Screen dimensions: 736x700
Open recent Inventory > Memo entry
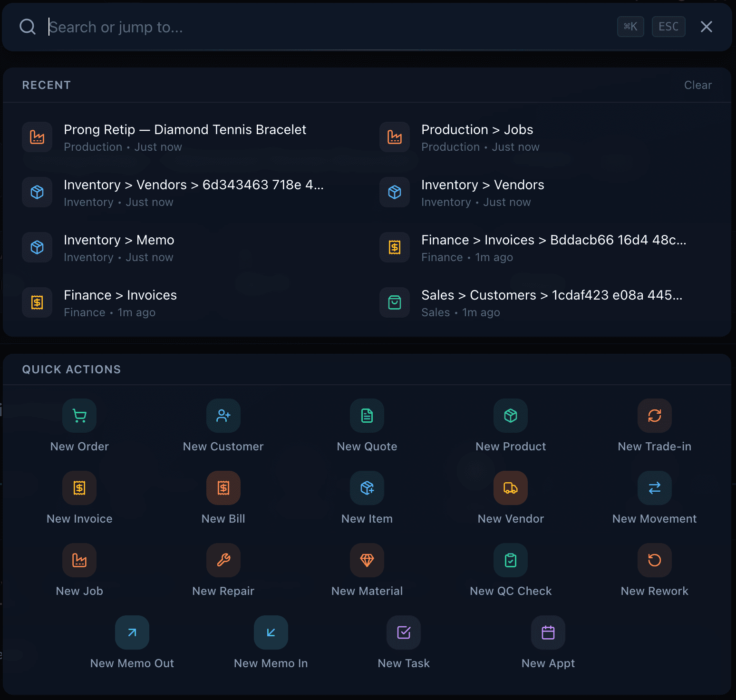(189, 248)
